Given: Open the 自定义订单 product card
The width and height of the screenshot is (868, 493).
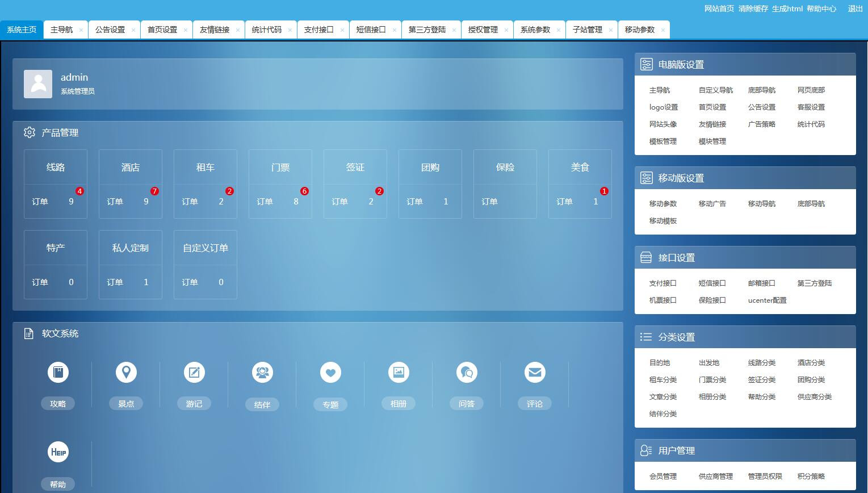Looking at the screenshot, I should click(206, 265).
